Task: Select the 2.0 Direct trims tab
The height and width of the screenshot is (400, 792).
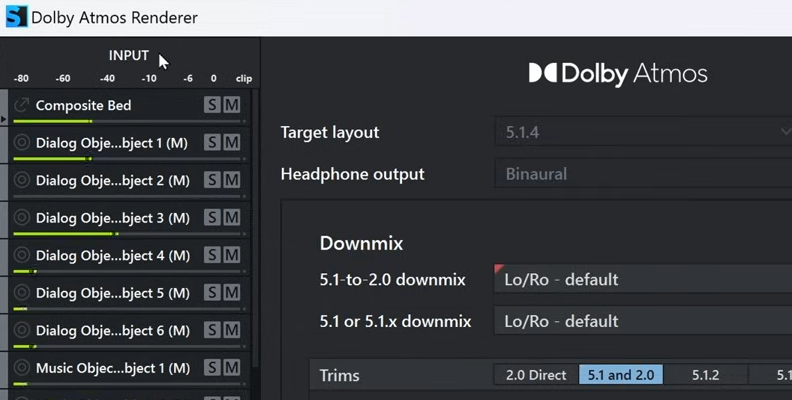Action: (536, 375)
